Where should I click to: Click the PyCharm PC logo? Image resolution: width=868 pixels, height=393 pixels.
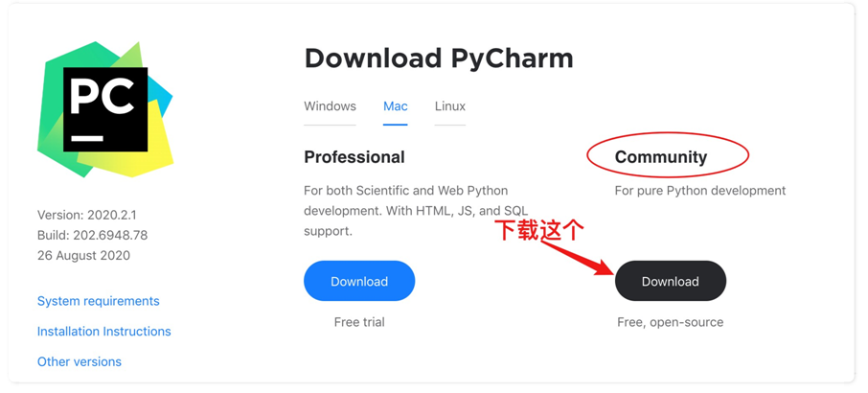pyautogui.click(x=105, y=109)
